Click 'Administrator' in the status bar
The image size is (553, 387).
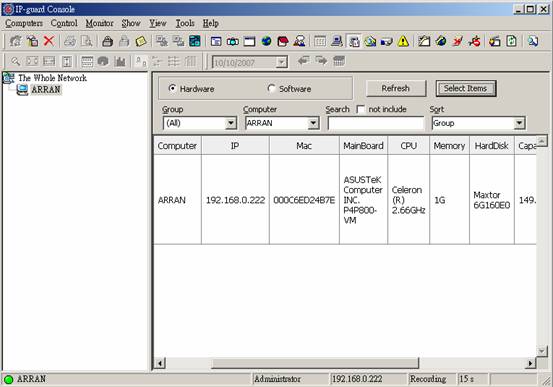(277, 379)
